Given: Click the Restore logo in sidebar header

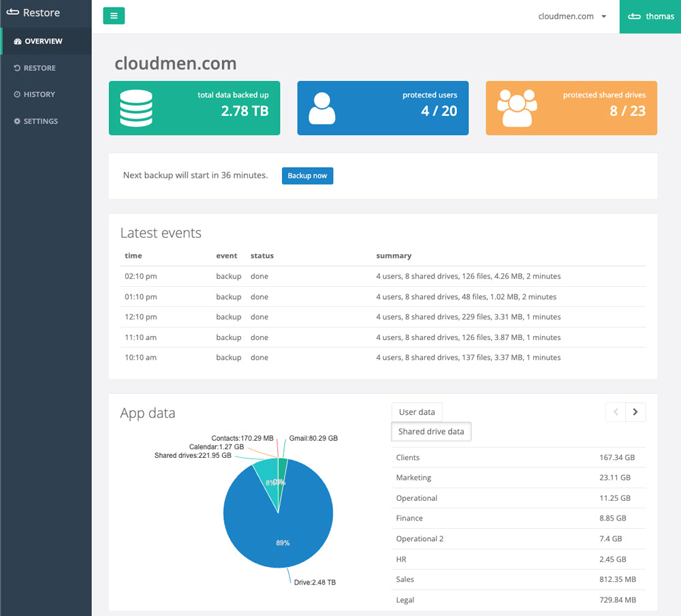Looking at the screenshot, I should [34, 13].
